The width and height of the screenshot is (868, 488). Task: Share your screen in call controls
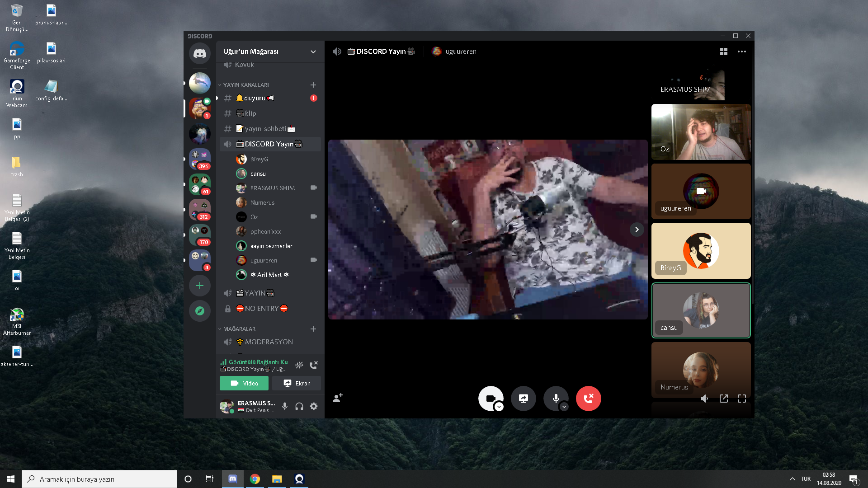click(x=524, y=399)
